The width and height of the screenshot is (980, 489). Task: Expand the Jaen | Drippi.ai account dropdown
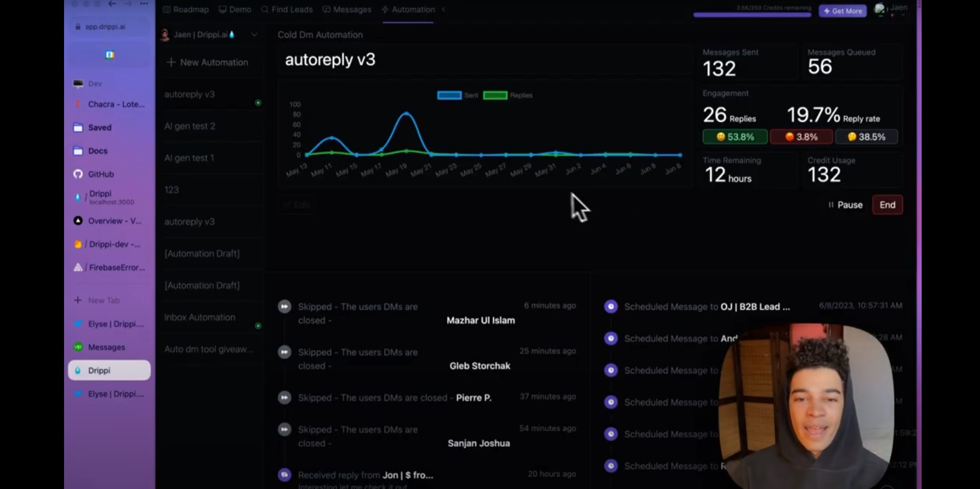[x=254, y=35]
